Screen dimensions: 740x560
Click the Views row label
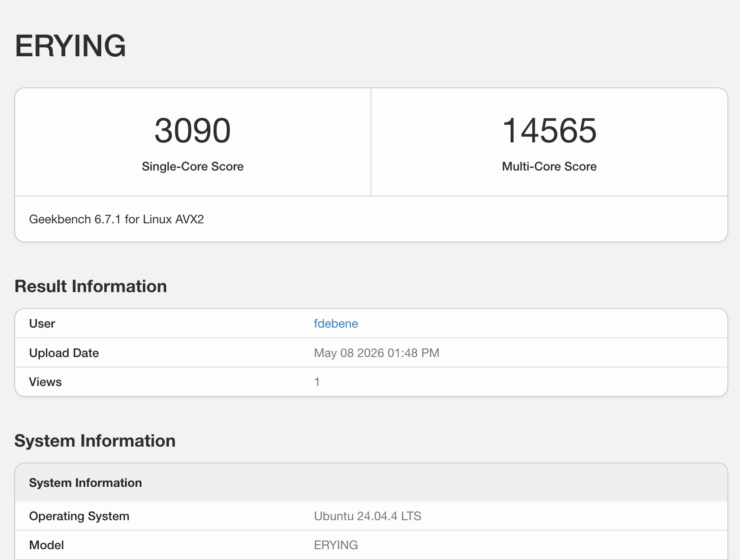(45, 382)
